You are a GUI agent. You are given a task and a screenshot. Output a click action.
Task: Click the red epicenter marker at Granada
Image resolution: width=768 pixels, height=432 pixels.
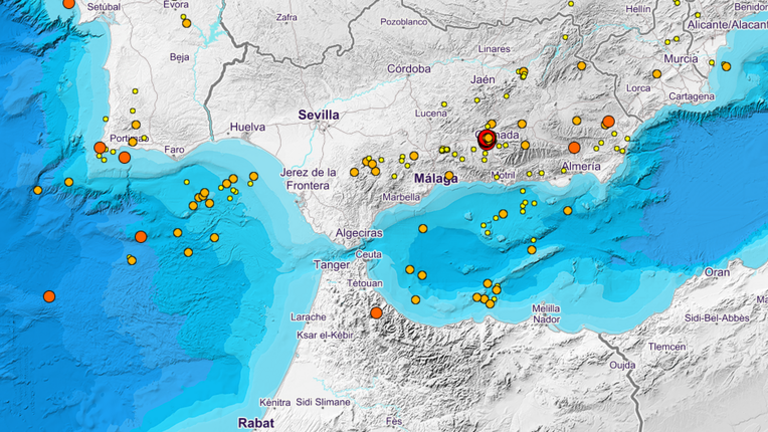click(x=487, y=139)
